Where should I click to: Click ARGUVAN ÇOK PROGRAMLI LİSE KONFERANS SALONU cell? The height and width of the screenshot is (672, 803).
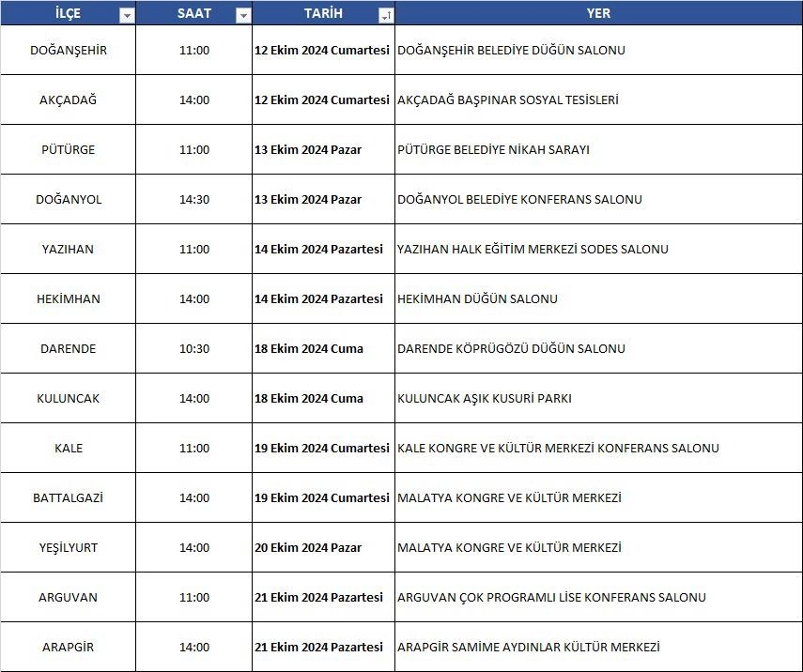click(x=551, y=597)
